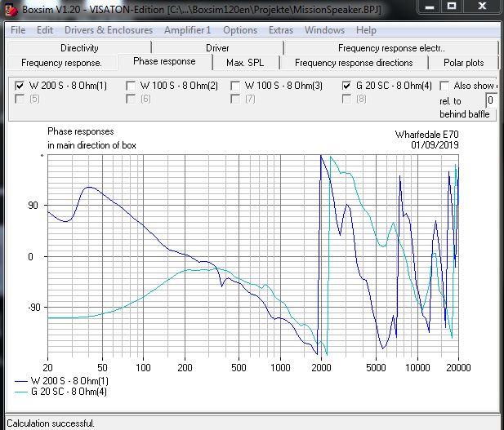Click 'Calculation successful.' status bar text
The image size is (504, 430).
point(51,423)
